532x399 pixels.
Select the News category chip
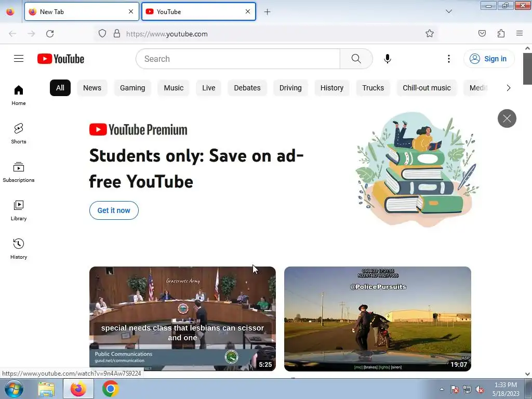pyautogui.click(x=92, y=88)
